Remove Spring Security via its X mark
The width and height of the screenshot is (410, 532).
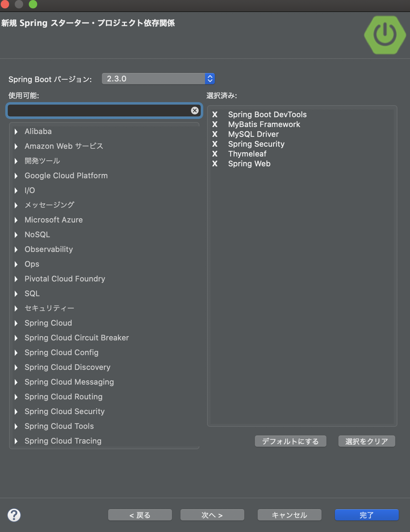[215, 144]
